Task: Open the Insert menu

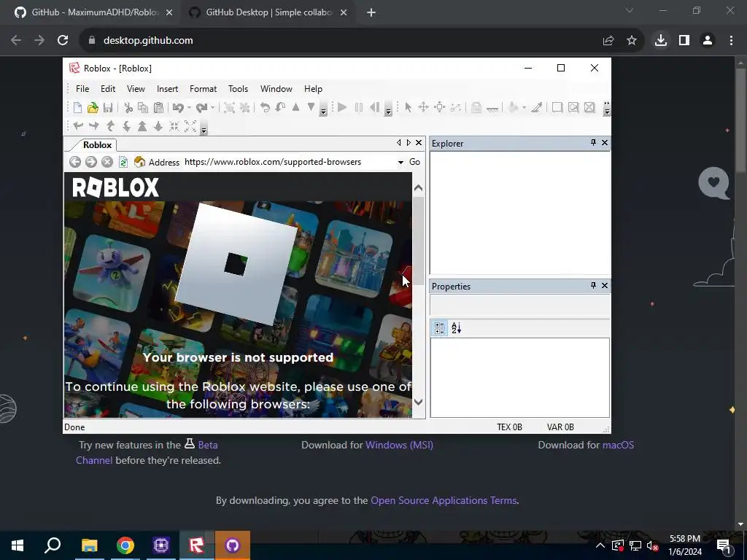Action: [x=167, y=89]
